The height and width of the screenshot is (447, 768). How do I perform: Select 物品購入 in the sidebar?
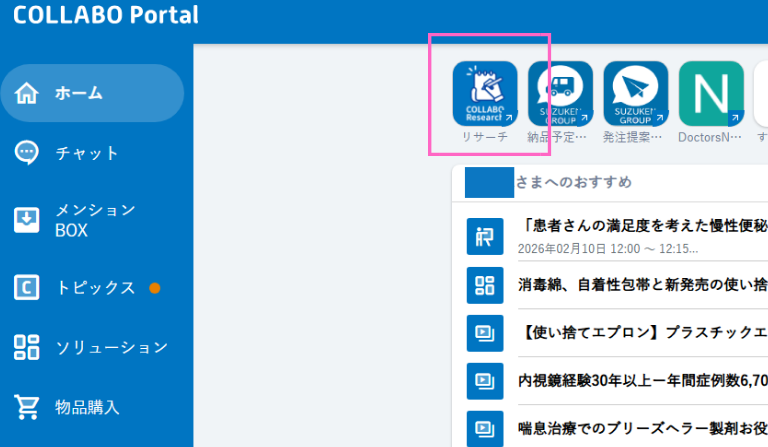pos(87,407)
